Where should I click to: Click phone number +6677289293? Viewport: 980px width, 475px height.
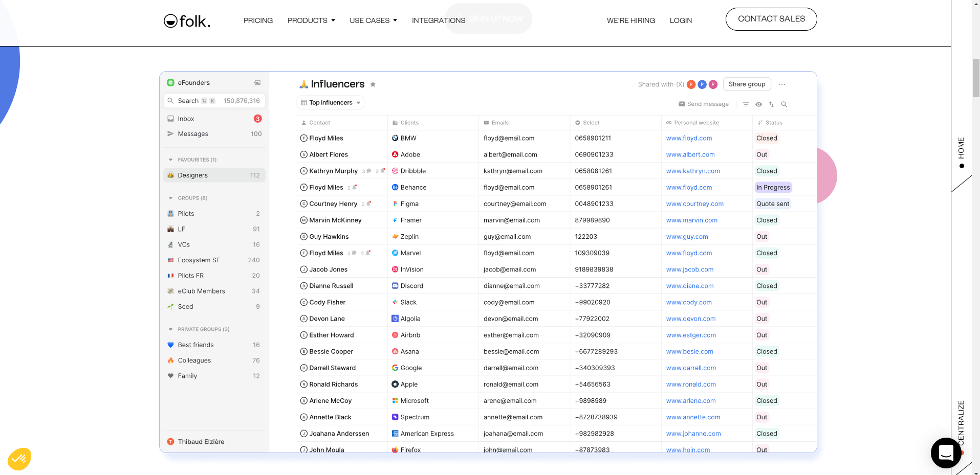click(x=596, y=351)
